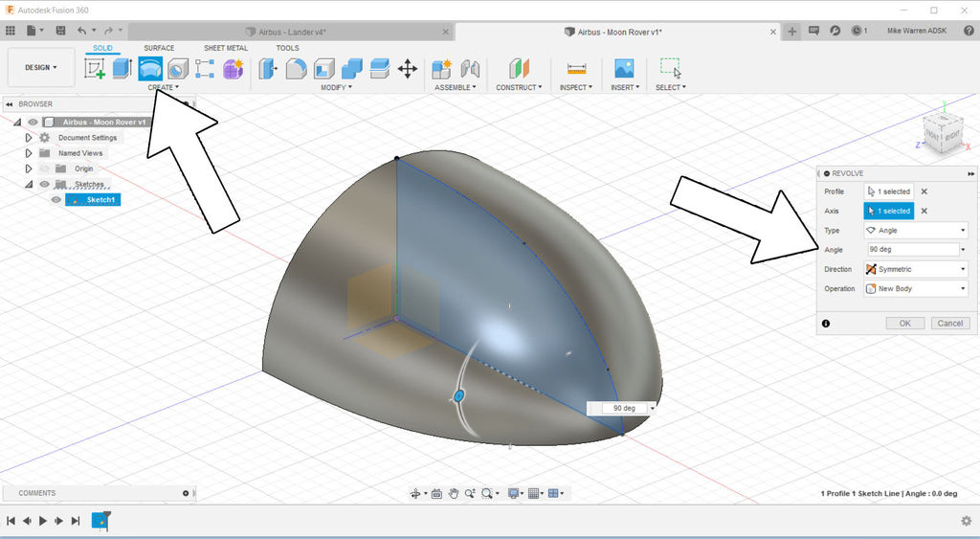Switch to the SOLID tab

(102, 48)
